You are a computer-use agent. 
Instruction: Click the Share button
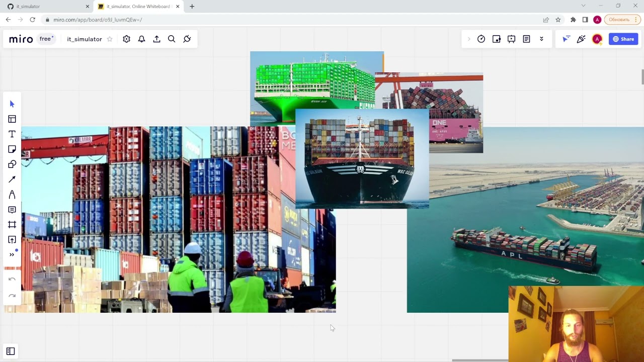coord(623,39)
